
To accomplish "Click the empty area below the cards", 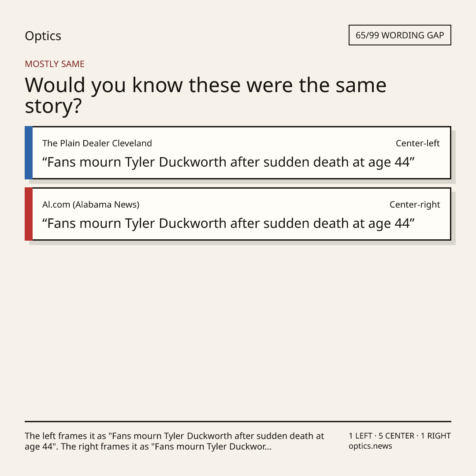I will [x=238, y=331].
